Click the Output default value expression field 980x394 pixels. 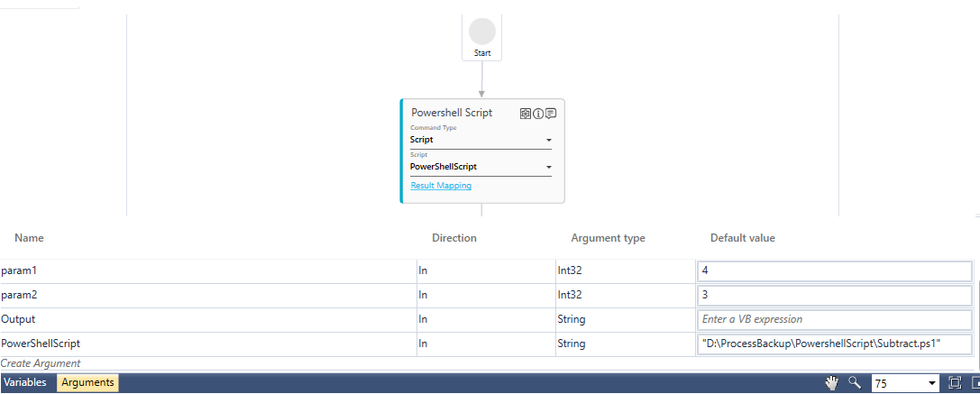point(833,319)
